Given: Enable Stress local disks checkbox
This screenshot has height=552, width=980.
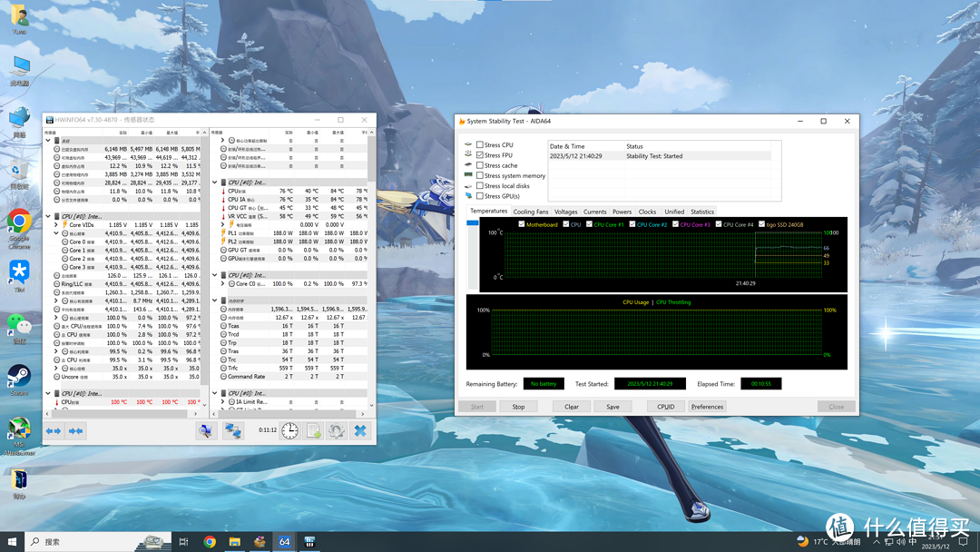Looking at the screenshot, I should 480,186.
